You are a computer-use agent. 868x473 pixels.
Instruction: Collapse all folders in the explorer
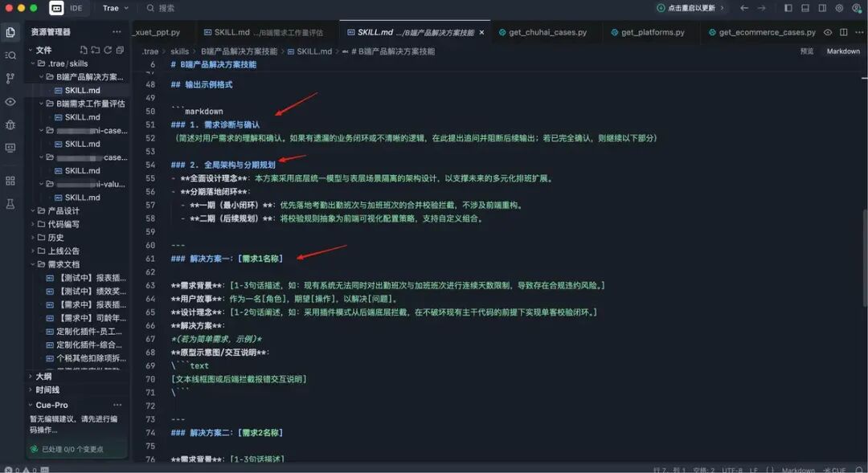click(120, 50)
